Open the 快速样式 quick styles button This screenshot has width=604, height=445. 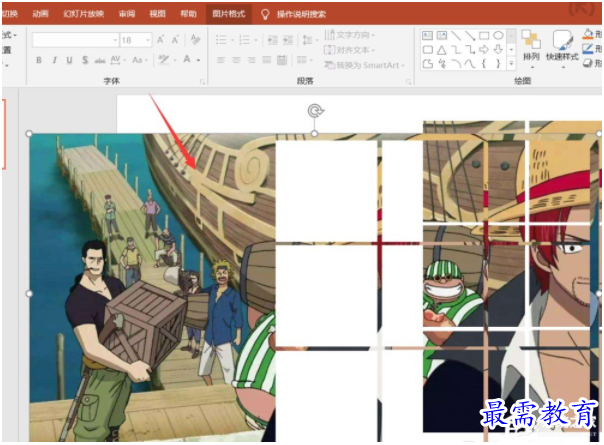point(562,49)
